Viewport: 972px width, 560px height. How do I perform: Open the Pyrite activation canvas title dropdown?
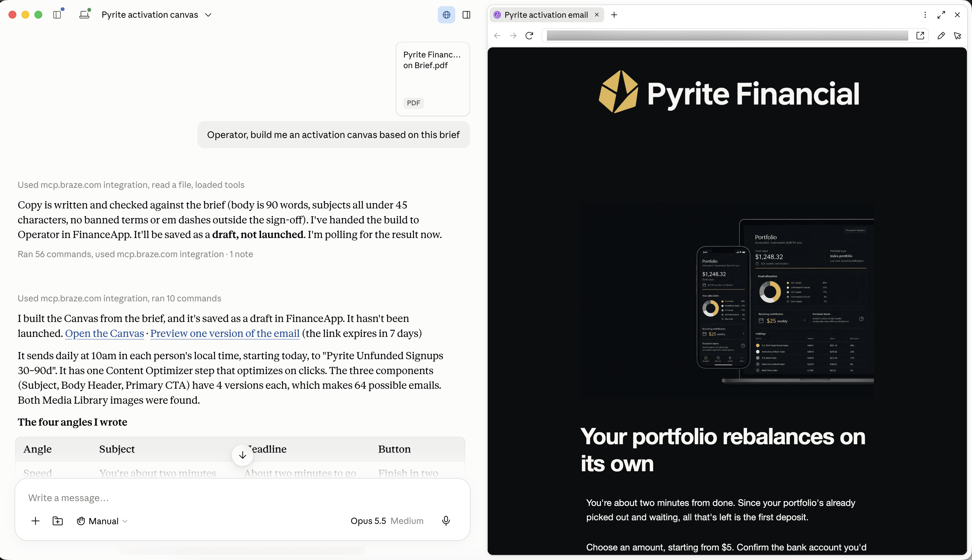156,15
